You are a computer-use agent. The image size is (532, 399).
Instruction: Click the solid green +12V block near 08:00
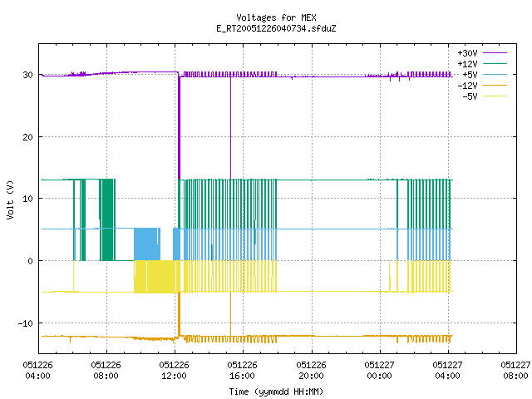[108, 219]
